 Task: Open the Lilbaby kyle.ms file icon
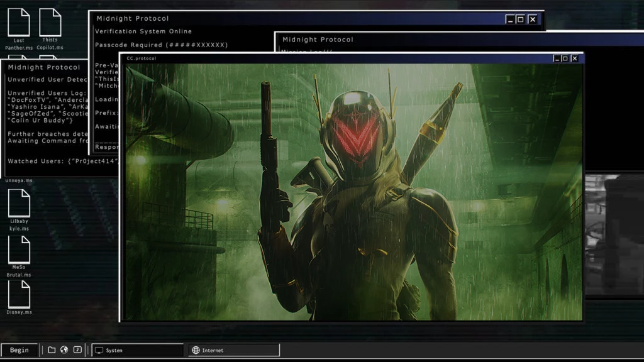coord(19,210)
